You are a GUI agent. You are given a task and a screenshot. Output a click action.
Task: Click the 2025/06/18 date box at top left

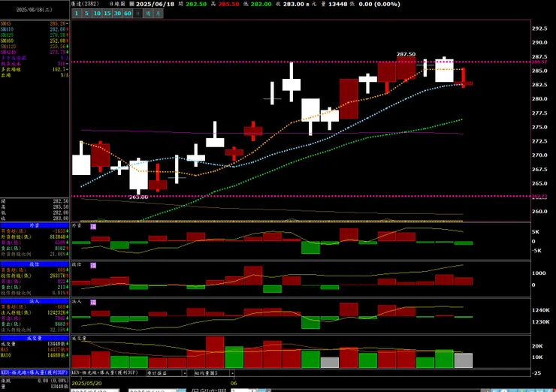click(35, 10)
